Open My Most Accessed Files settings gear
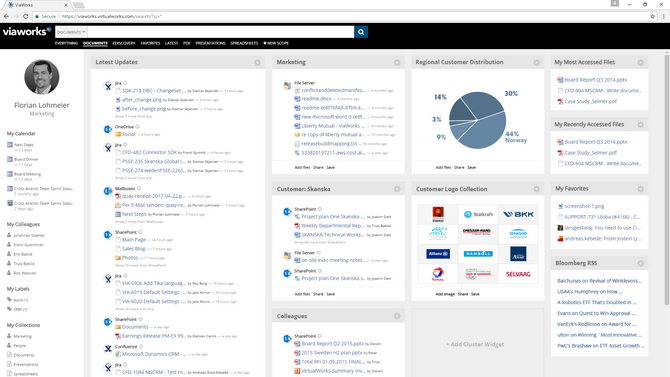 click(x=641, y=63)
